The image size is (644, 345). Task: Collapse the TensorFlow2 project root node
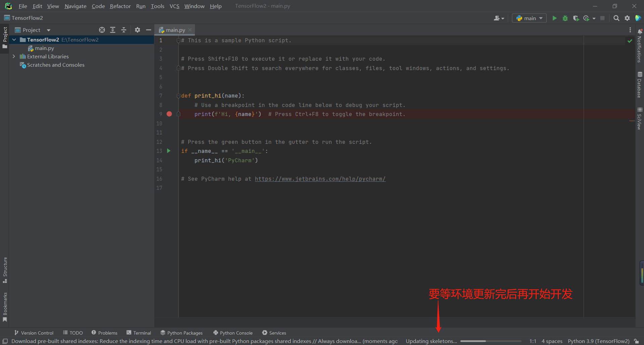tap(14, 40)
